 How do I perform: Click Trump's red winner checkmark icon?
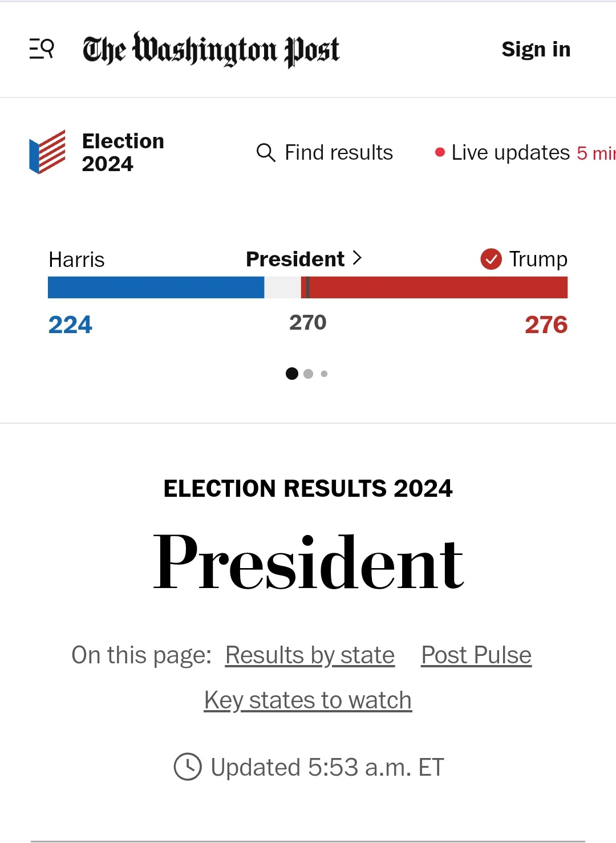point(491,259)
